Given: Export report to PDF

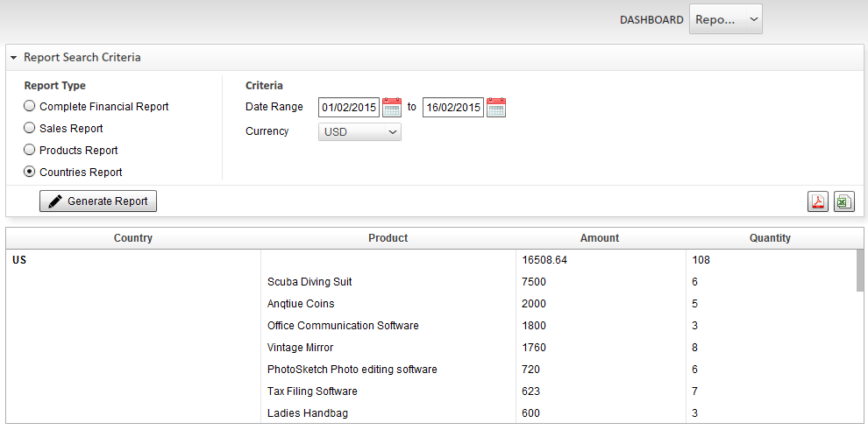Looking at the screenshot, I should pos(818,201).
